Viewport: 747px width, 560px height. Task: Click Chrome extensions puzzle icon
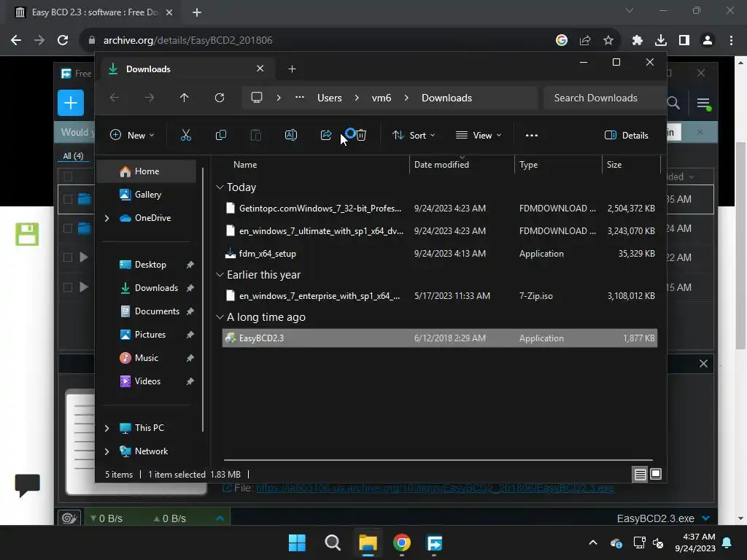point(637,41)
